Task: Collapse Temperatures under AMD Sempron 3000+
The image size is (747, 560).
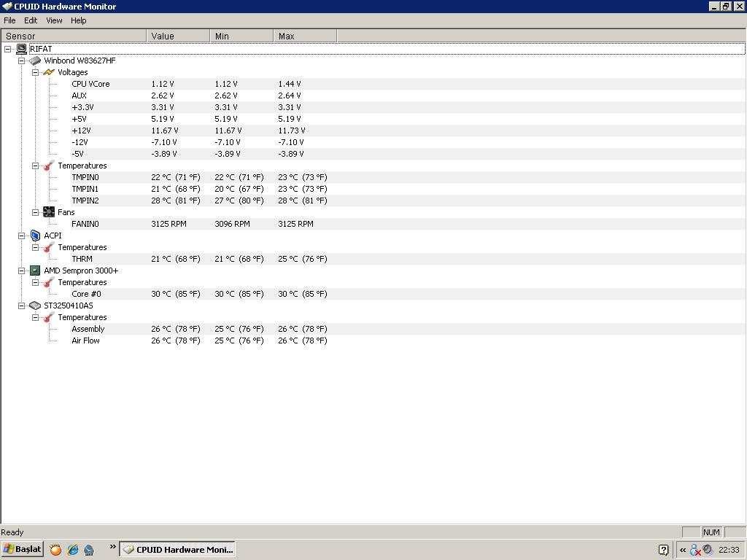Action: (35, 283)
